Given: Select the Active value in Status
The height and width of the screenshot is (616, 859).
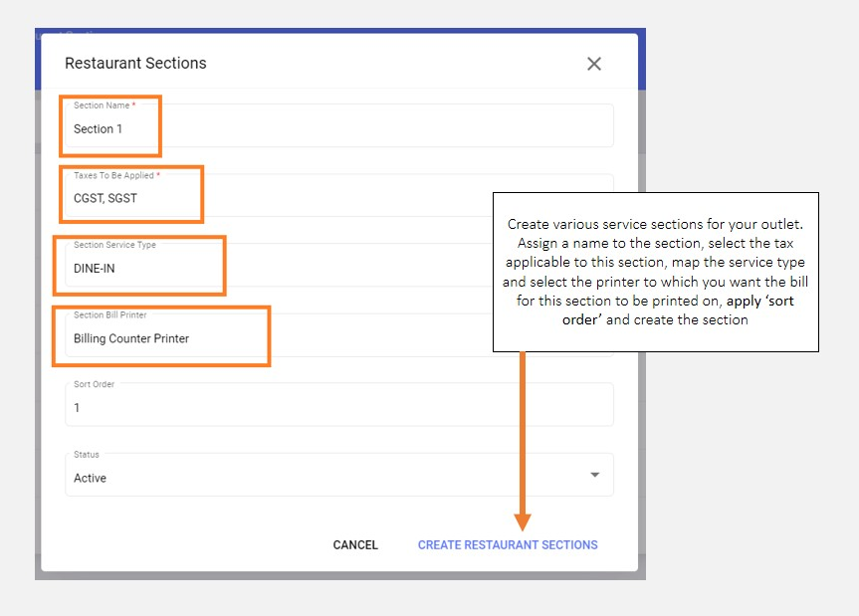Looking at the screenshot, I should point(91,479).
